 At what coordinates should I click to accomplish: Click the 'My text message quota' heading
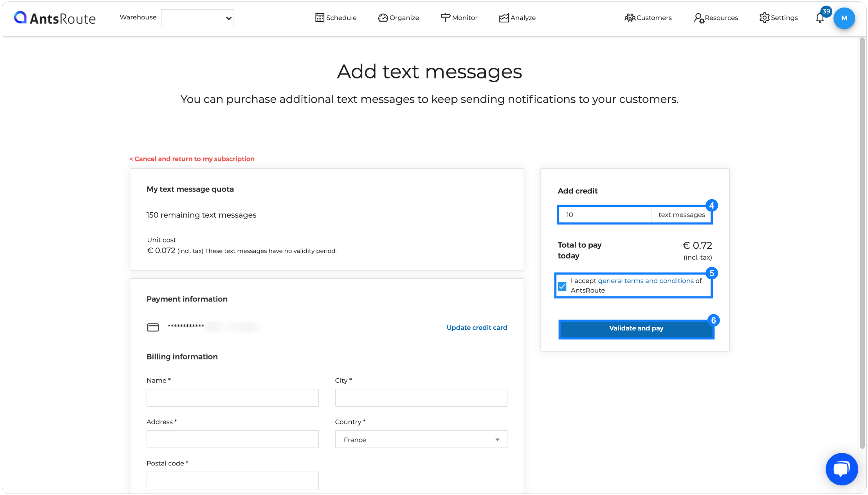click(190, 189)
